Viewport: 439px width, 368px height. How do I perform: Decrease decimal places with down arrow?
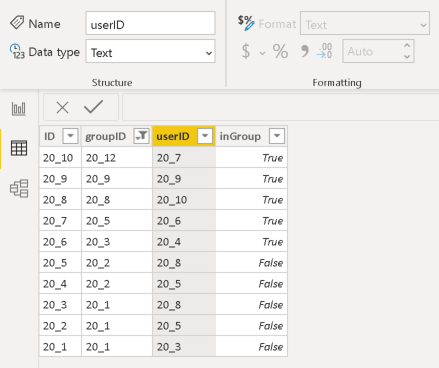[x=407, y=56]
